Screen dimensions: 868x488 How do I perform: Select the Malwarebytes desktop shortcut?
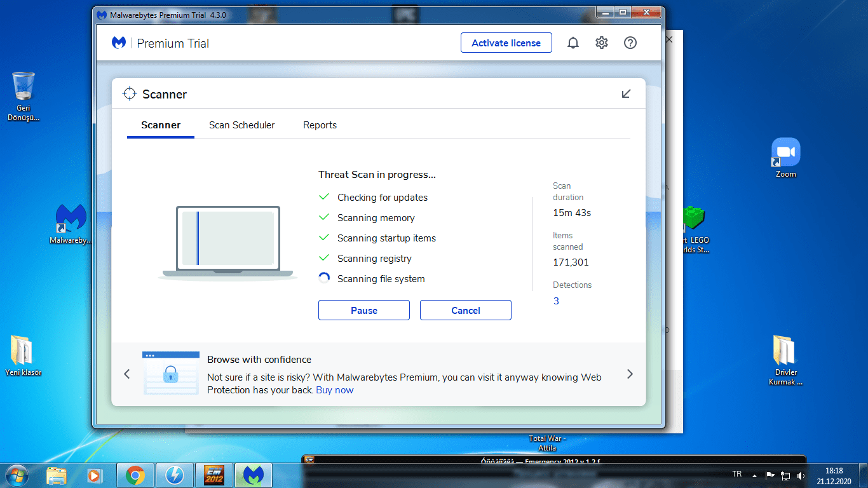[x=71, y=224]
